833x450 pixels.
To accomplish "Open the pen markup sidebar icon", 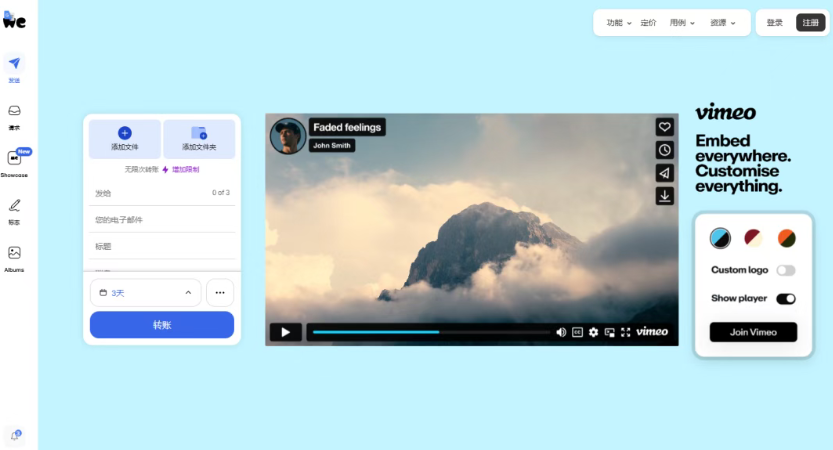I will click(14, 205).
